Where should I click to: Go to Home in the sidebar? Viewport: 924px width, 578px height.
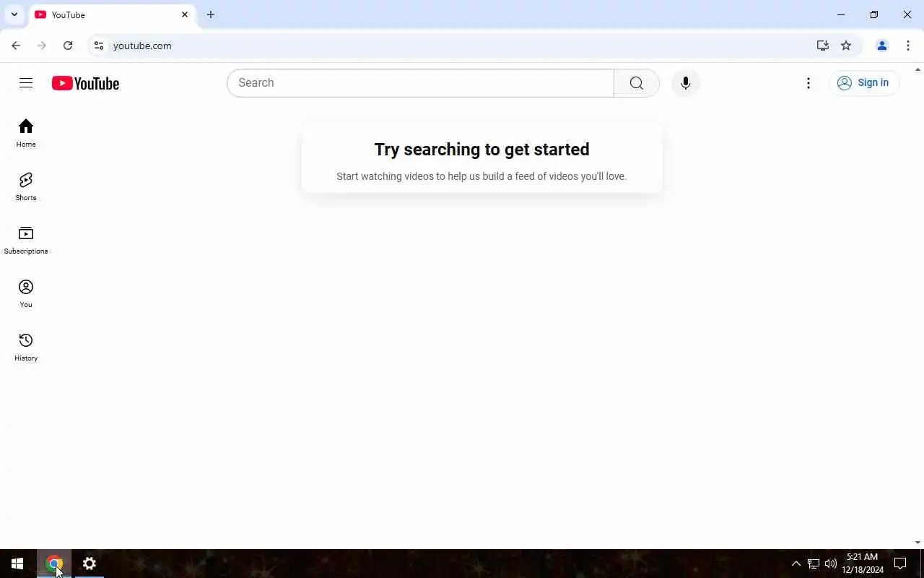tap(26, 133)
